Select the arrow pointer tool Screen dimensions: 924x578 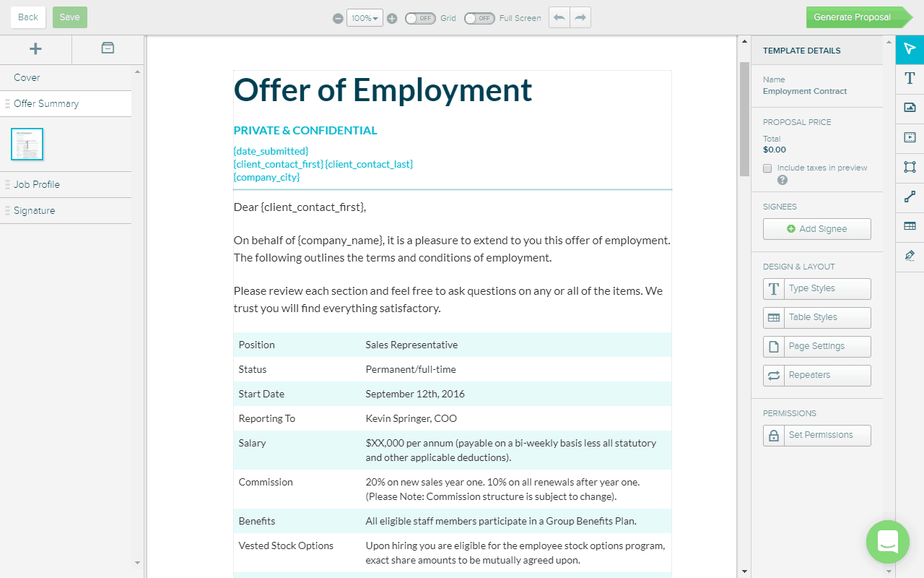pyautogui.click(x=910, y=48)
